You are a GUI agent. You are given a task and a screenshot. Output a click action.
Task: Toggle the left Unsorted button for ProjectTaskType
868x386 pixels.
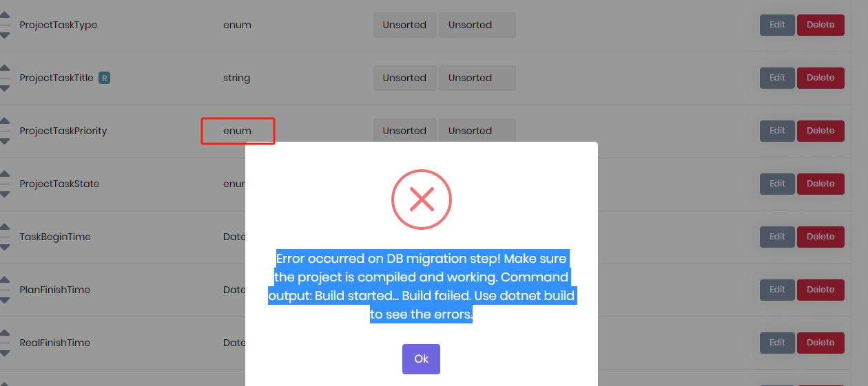(x=404, y=25)
